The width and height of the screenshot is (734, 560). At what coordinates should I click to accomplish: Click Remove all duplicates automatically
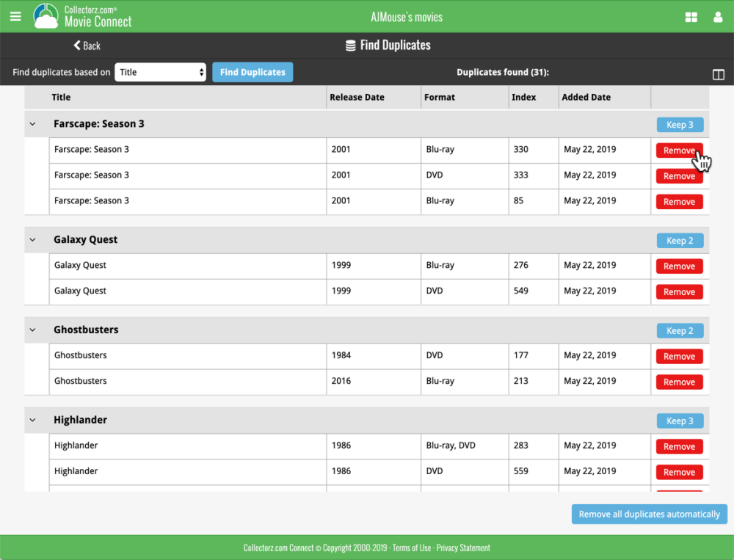click(650, 514)
